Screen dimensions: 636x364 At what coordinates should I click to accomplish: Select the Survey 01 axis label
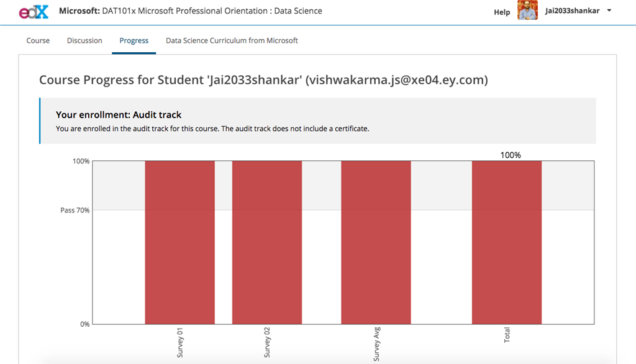point(180,343)
